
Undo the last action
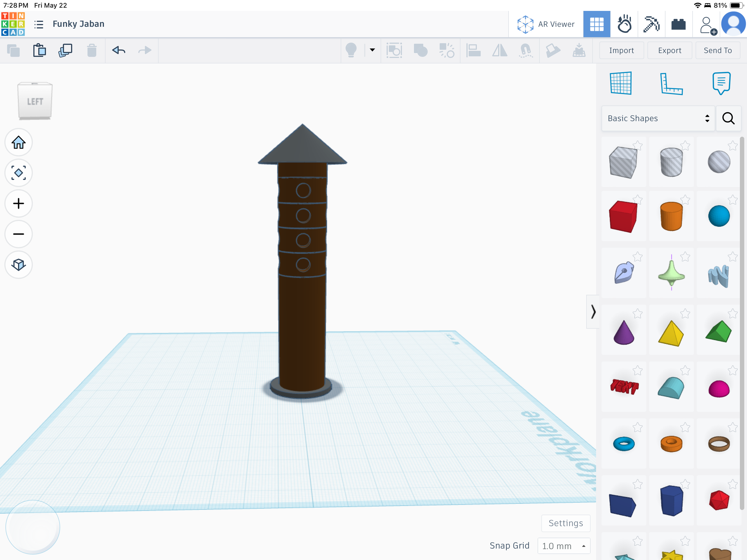(x=119, y=51)
